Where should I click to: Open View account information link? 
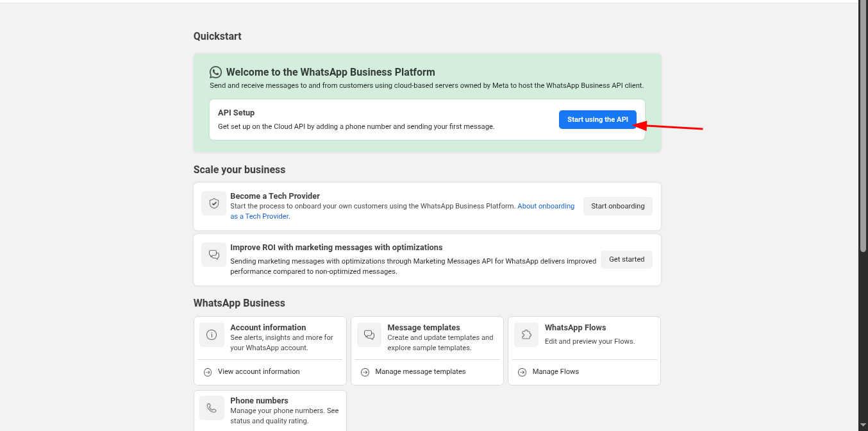click(x=258, y=372)
